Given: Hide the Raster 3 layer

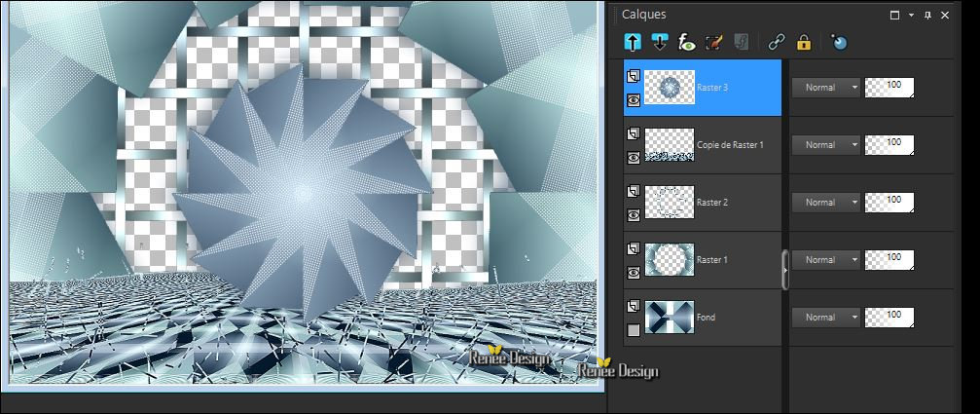Looking at the screenshot, I should point(634,100).
